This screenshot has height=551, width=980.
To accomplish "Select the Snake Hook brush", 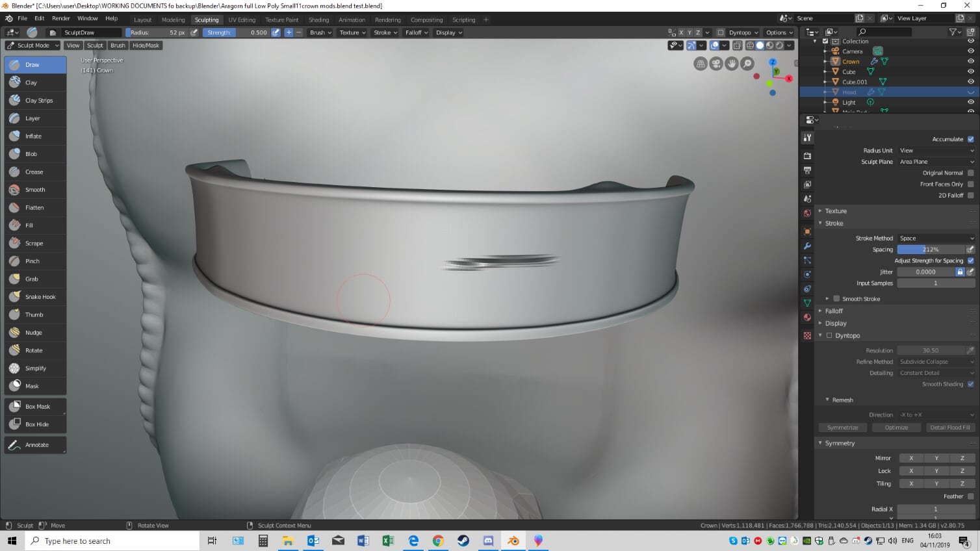I will coord(35,297).
